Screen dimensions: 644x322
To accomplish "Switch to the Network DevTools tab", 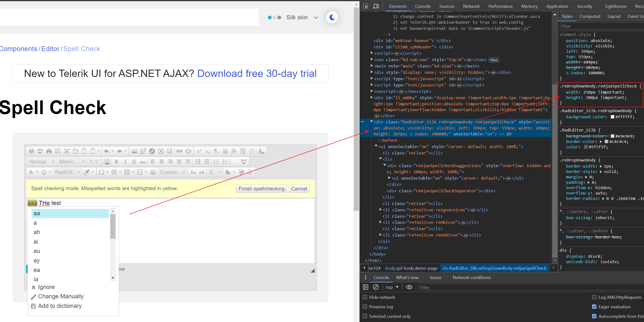I will (x=471, y=6).
